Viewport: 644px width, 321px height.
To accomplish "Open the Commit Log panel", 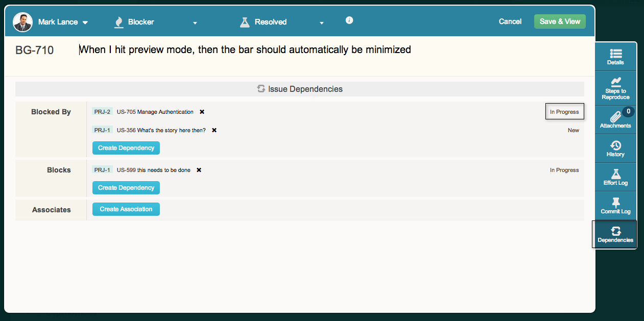I will point(615,206).
